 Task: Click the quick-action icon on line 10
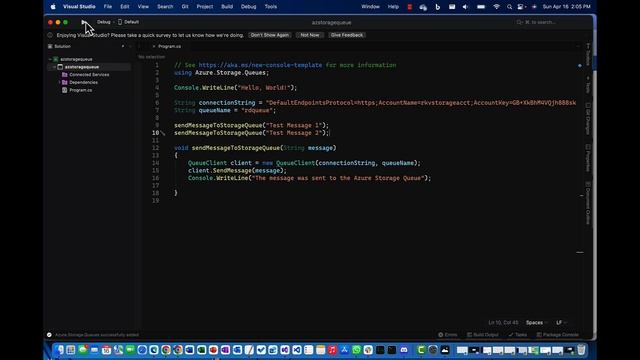[163, 133]
